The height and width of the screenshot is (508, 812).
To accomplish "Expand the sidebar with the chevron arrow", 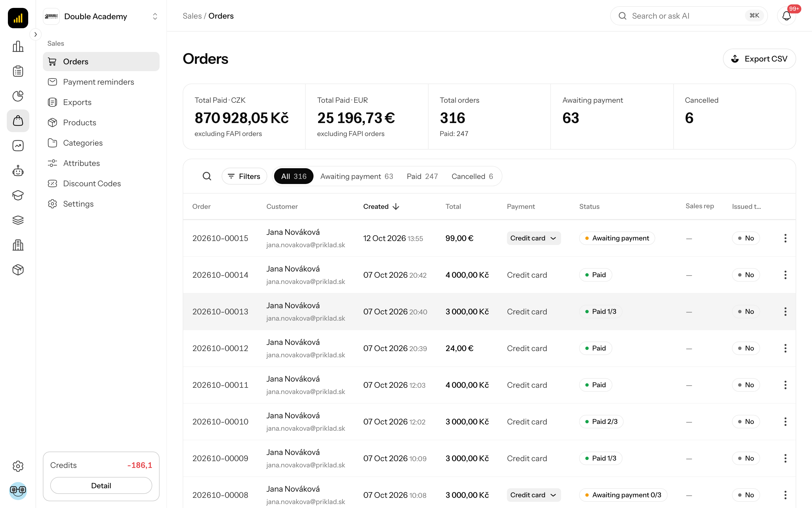I will [x=36, y=34].
